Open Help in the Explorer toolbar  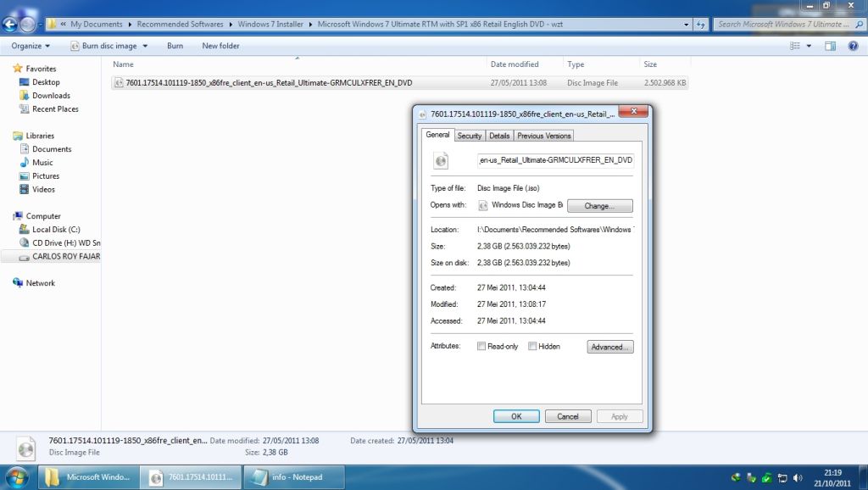(852, 46)
